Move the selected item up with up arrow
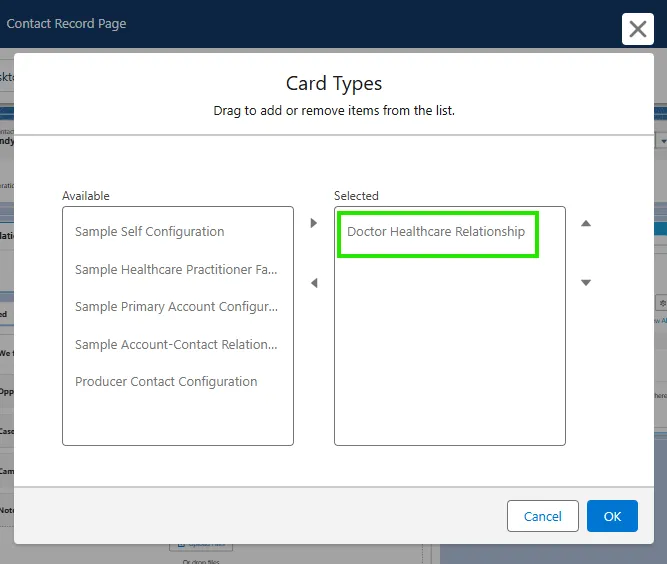The width and height of the screenshot is (667, 564). pos(586,223)
